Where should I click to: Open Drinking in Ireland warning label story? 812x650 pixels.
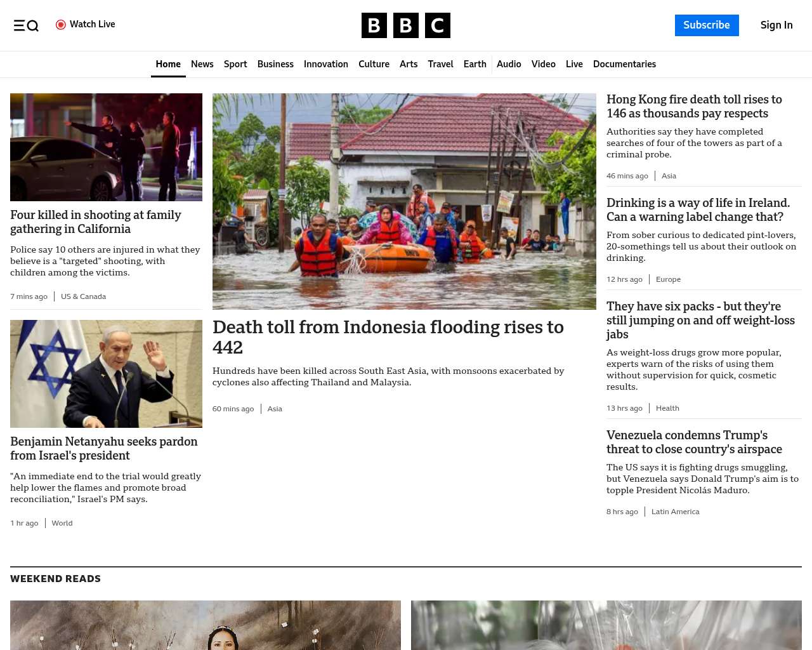698,210
